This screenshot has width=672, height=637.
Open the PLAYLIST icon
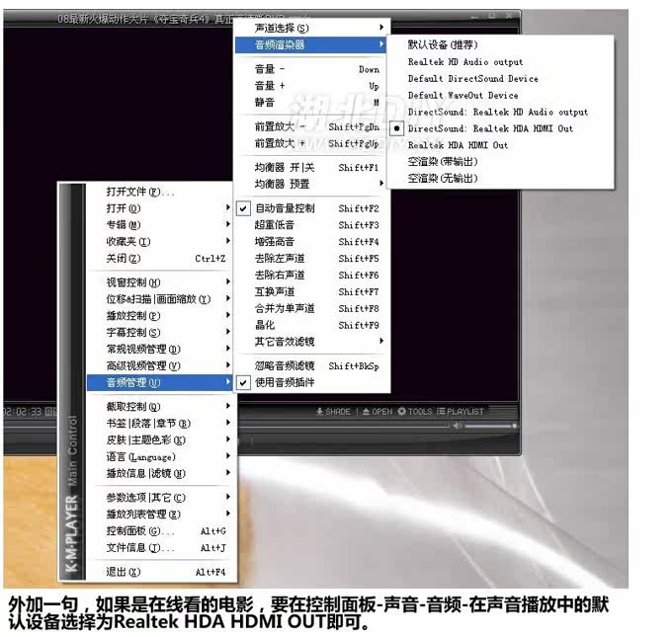(x=444, y=411)
